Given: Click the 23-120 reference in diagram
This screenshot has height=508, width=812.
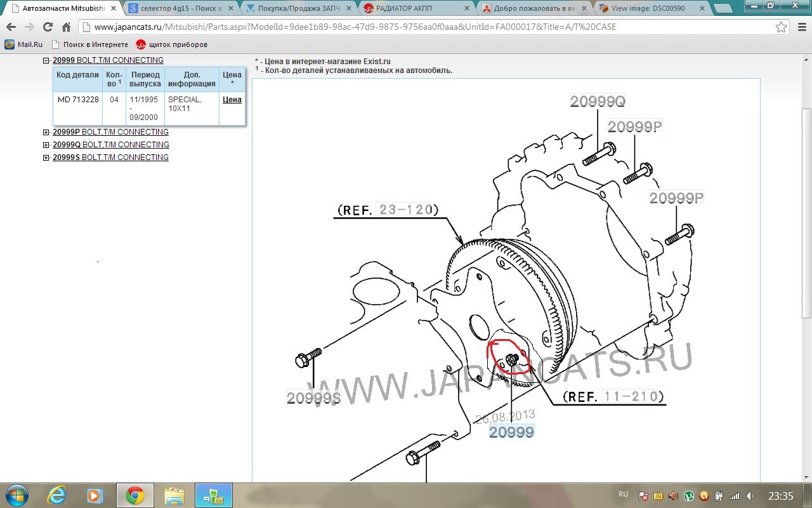Looking at the screenshot, I should click(x=405, y=209).
